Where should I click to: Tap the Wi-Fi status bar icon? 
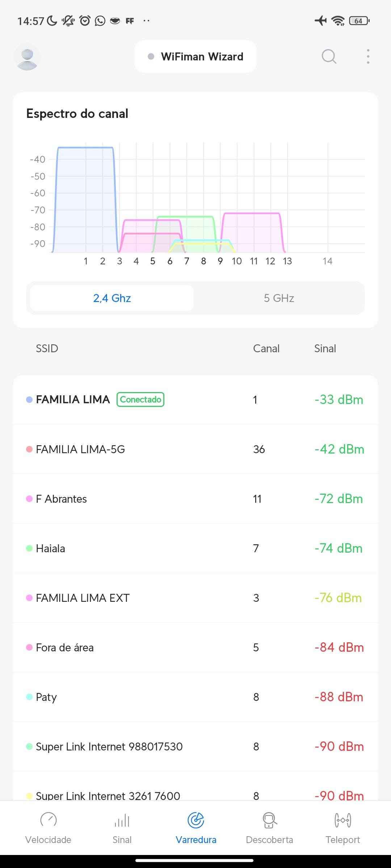tap(338, 21)
